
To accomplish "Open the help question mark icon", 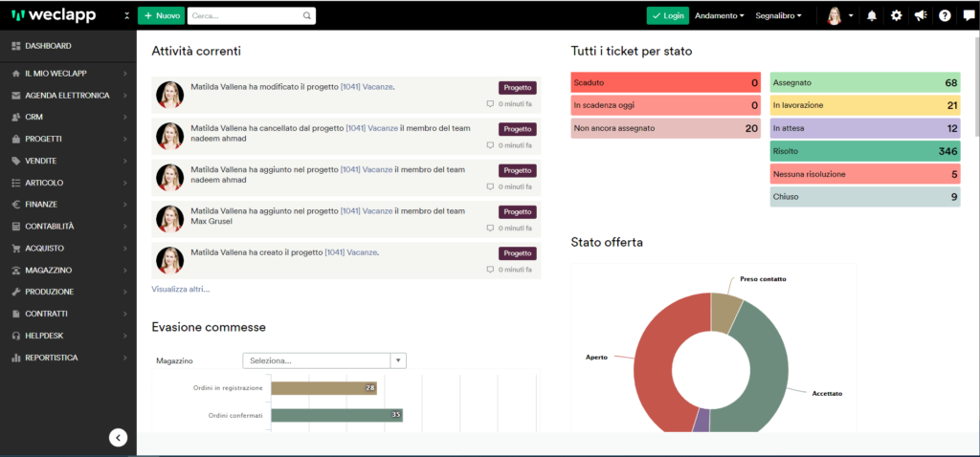I will 945,15.
